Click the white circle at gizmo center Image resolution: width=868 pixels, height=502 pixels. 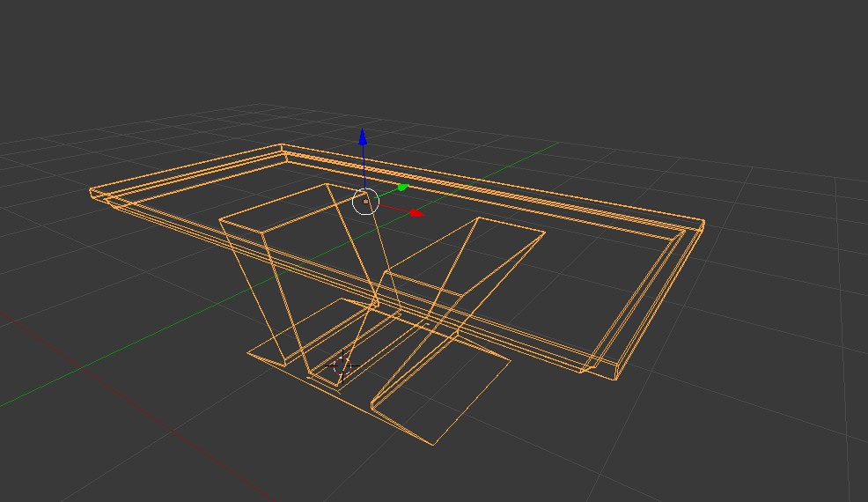(x=365, y=201)
